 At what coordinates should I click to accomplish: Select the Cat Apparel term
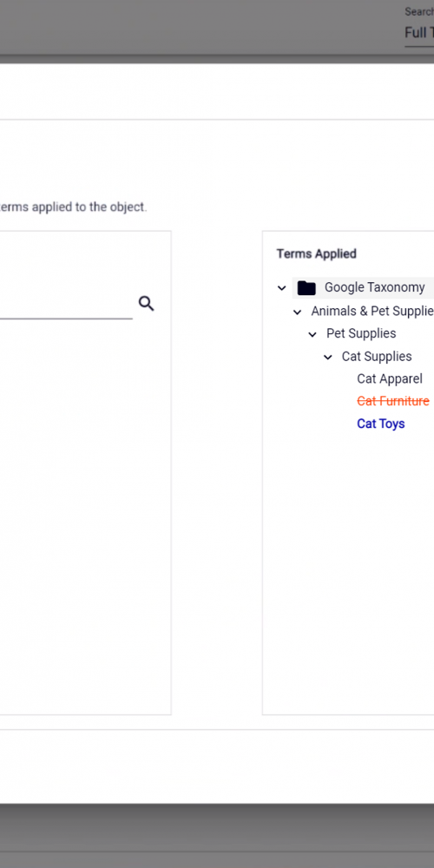(390, 378)
